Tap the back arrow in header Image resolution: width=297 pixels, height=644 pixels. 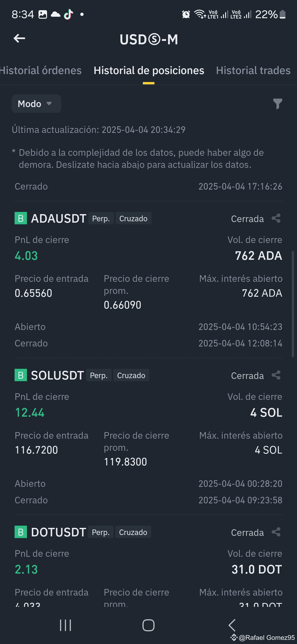tap(19, 38)
